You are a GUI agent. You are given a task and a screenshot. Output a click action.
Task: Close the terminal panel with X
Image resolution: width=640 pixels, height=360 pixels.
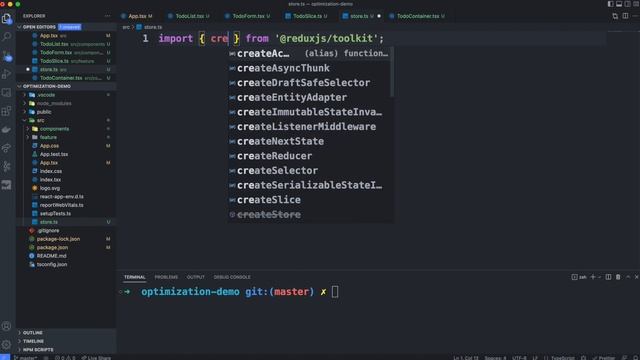(636, 277)
